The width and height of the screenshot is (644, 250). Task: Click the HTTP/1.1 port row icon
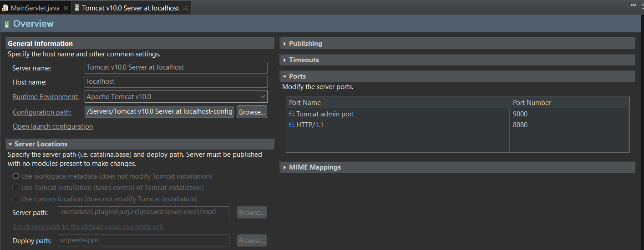[292, 125]
